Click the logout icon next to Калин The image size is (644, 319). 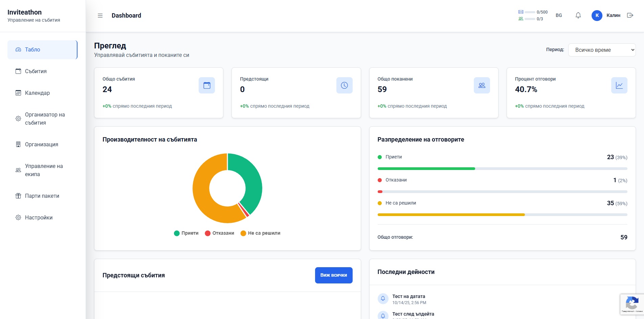pos(630,15)
